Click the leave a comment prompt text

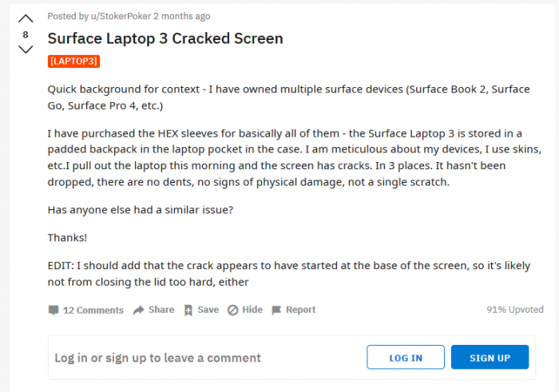[157, 358]
